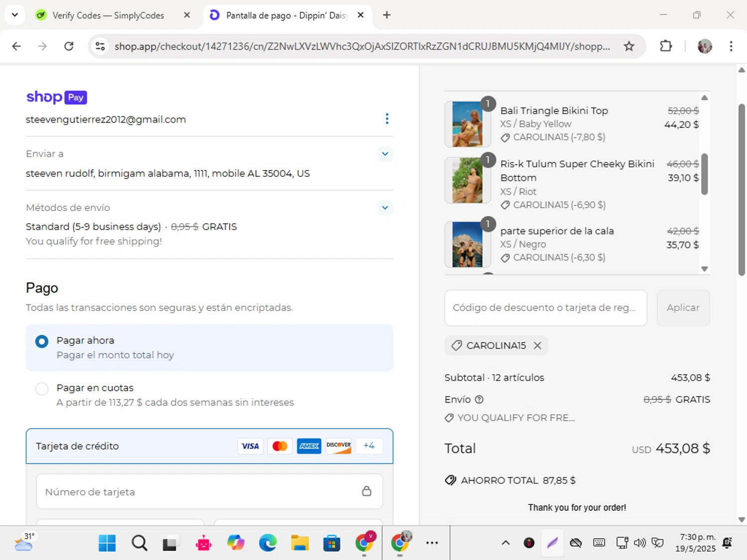Open the taskbar overflow three-dot menu
This screenshot has width=747, height=560.
click(x=432, y=543)
